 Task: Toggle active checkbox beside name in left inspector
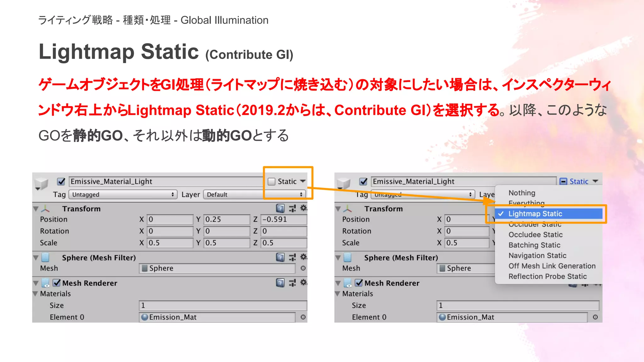[x=61, y=181]
